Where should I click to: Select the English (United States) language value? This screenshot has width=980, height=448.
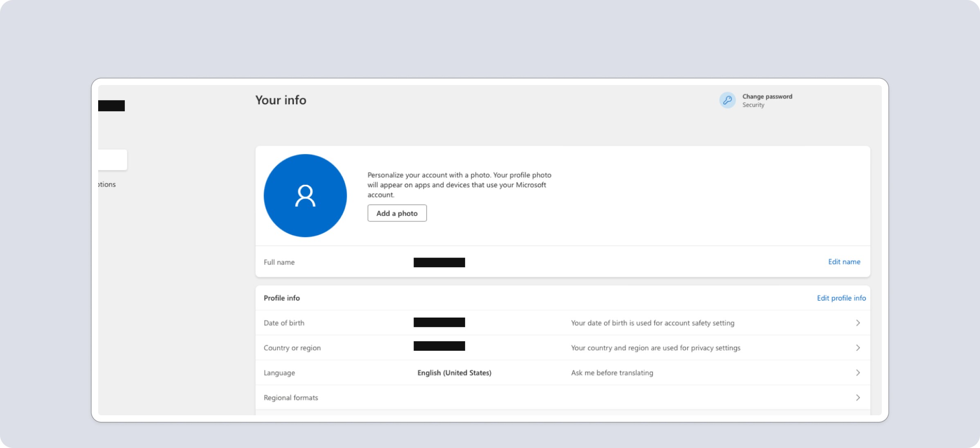[x=454, y=373]
